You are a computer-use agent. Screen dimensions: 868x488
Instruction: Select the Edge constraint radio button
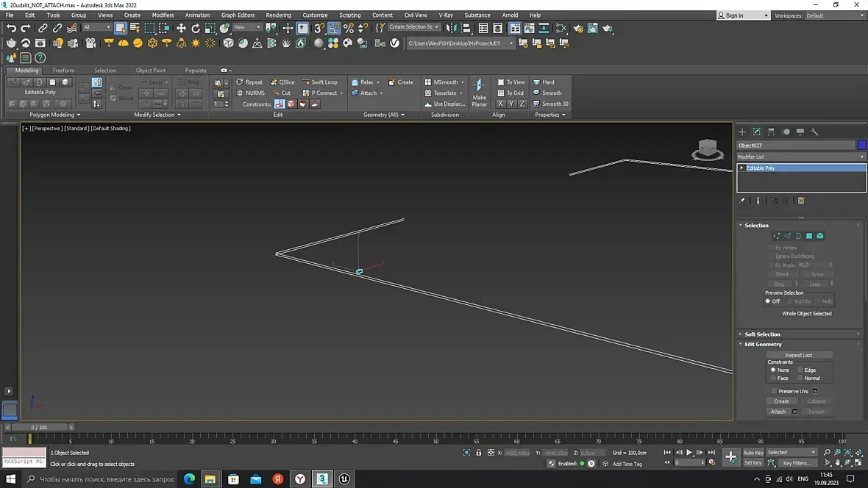tap(800, 370)
